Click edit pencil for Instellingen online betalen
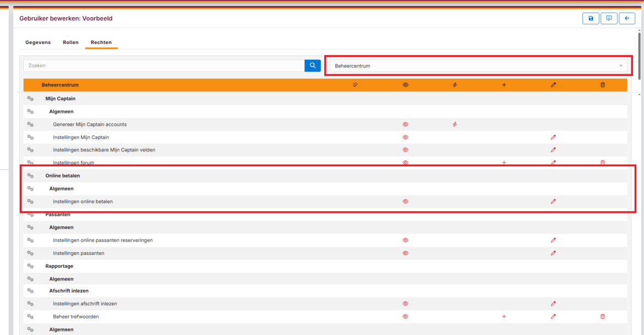The width and height of the screenshot is (644, 335). pos(553,202)
